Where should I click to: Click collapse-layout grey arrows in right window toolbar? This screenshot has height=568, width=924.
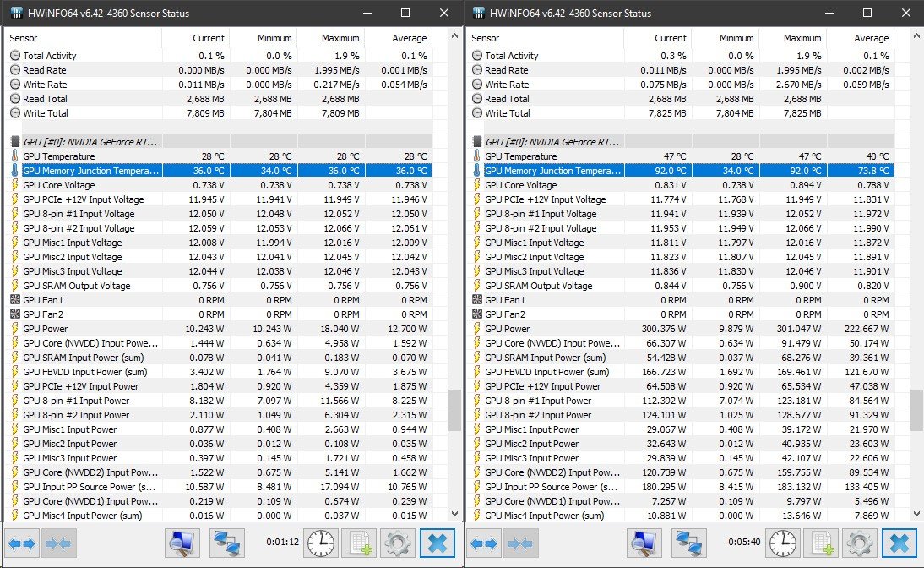519,543
